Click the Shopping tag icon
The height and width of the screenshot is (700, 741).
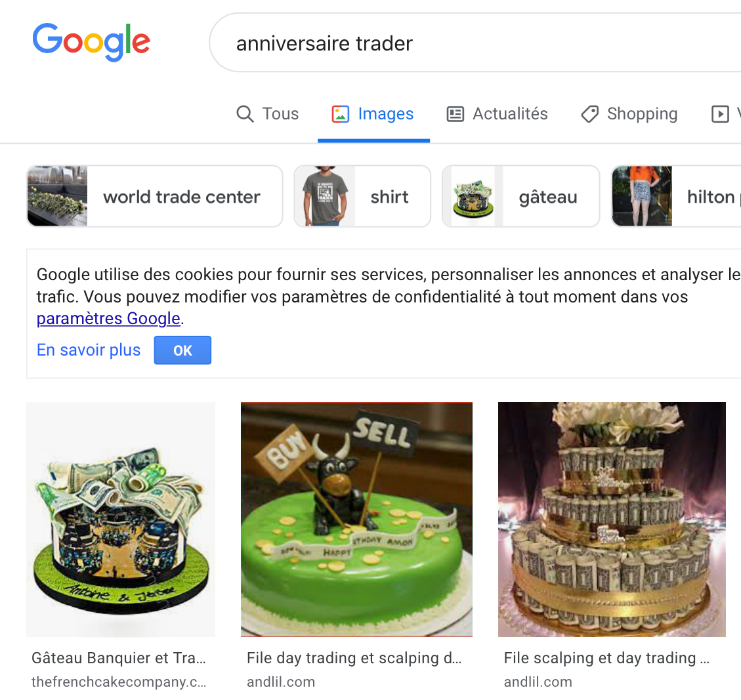coord(589,114)
